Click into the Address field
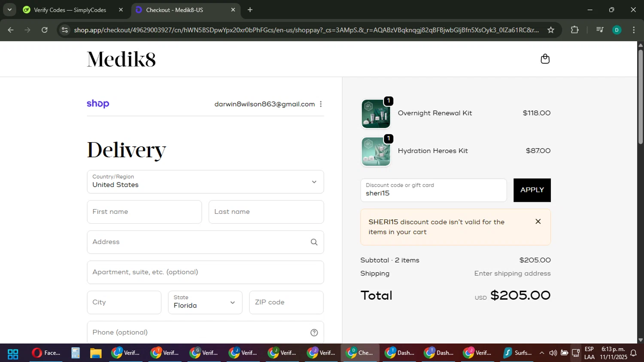This screenshot has width=644, height=362. (x=205, y=242)
